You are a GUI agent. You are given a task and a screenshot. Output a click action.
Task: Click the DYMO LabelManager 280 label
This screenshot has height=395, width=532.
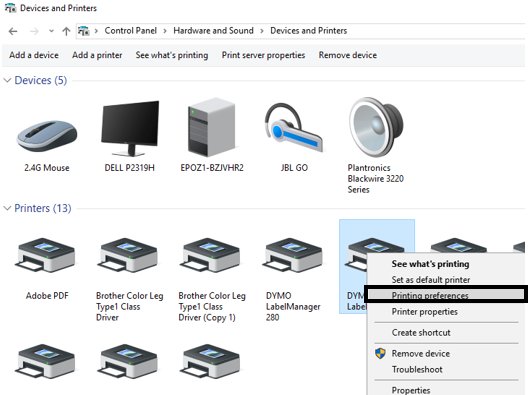[x=293, y=306]
